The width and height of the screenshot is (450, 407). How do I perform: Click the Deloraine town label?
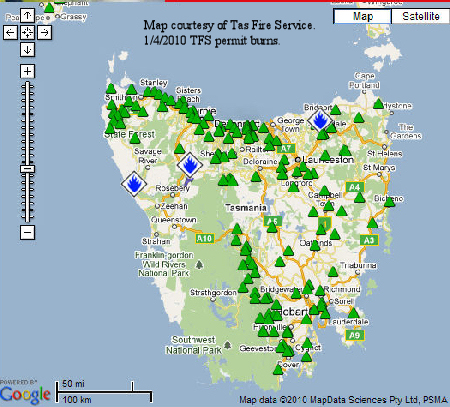(260, 162)
